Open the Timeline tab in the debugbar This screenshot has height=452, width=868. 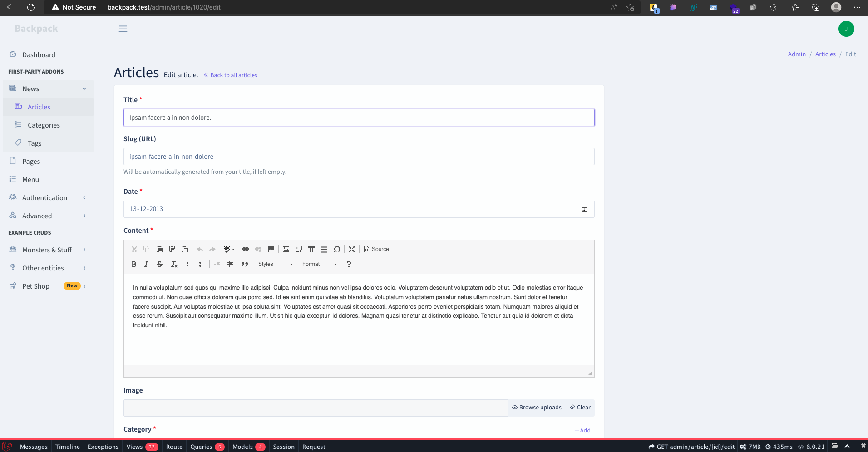click(x=67, y=447)
